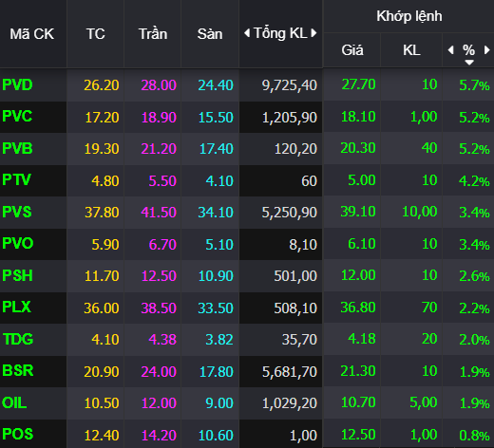Open the PVO stock symbol
Screen dimensions: 494x448
pyautogui.click(x=18, y=243)
